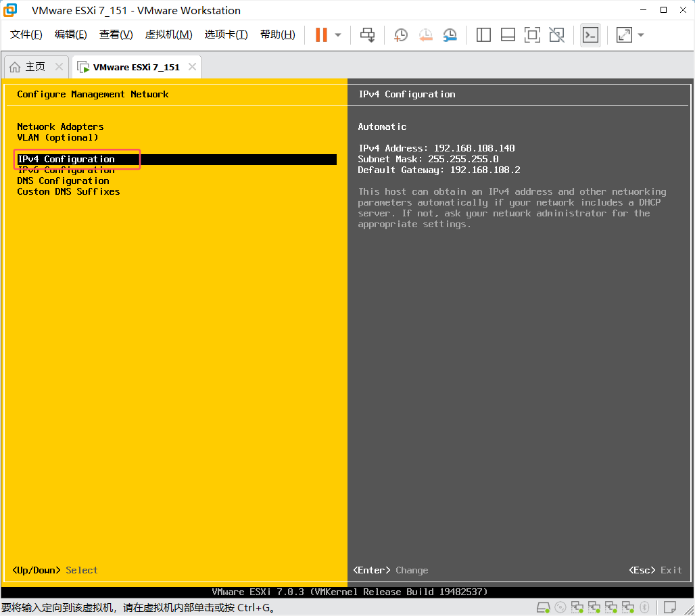The width and height of the screenshot is (695, 616).
Task: Minimize the VMware Workstation window
Action: 643,9
